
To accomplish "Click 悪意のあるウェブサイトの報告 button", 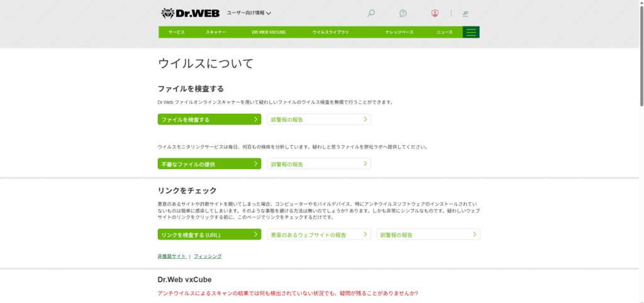I will click(x=319, y=234).
